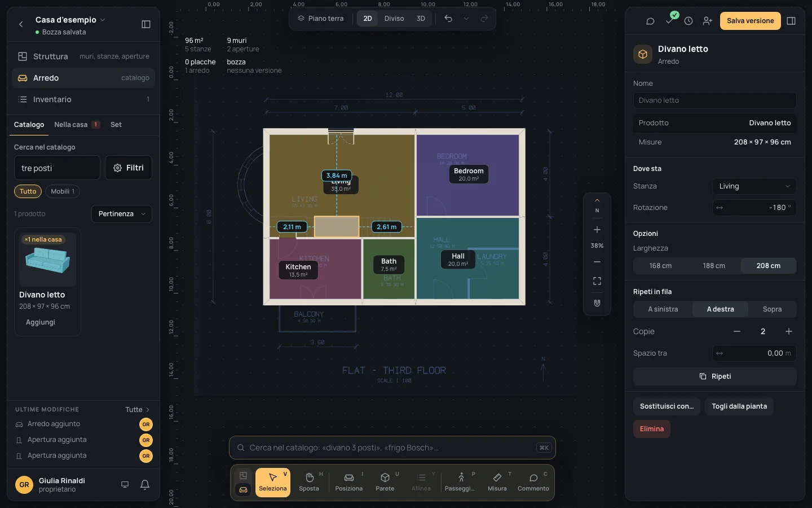
Task: Click the red Elimina button
Action: (652, 429)
